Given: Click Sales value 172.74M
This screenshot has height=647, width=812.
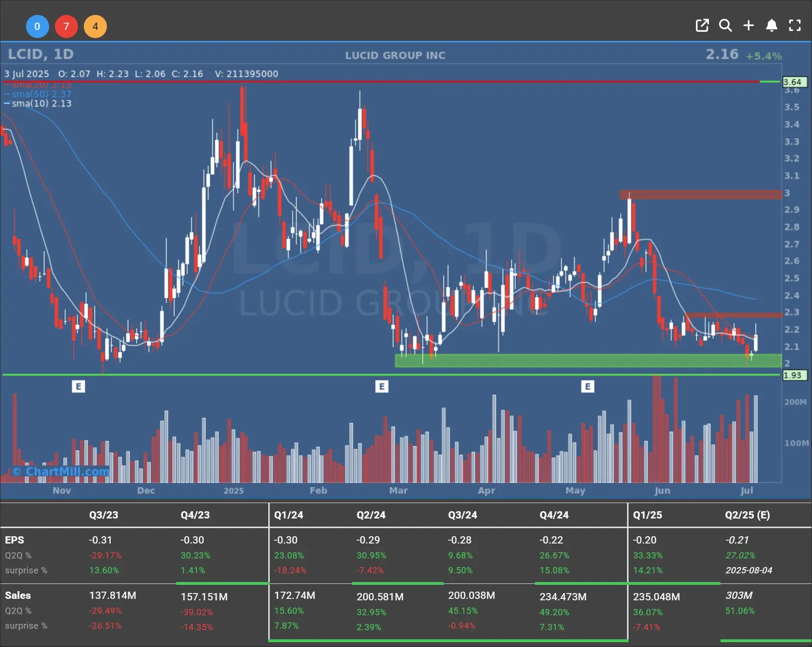Looking at the screenshot, I should [295, 595].
